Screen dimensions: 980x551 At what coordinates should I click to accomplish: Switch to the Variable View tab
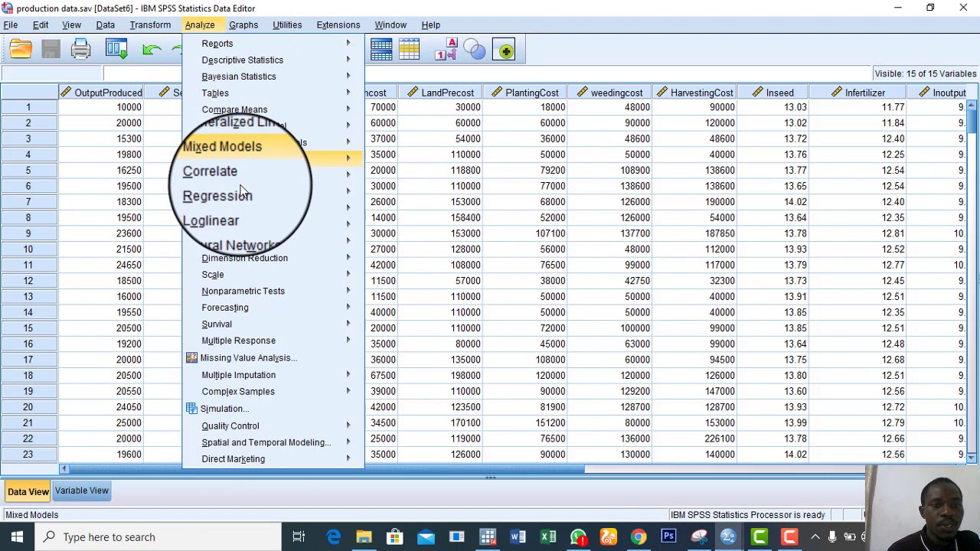pos(81,491)
